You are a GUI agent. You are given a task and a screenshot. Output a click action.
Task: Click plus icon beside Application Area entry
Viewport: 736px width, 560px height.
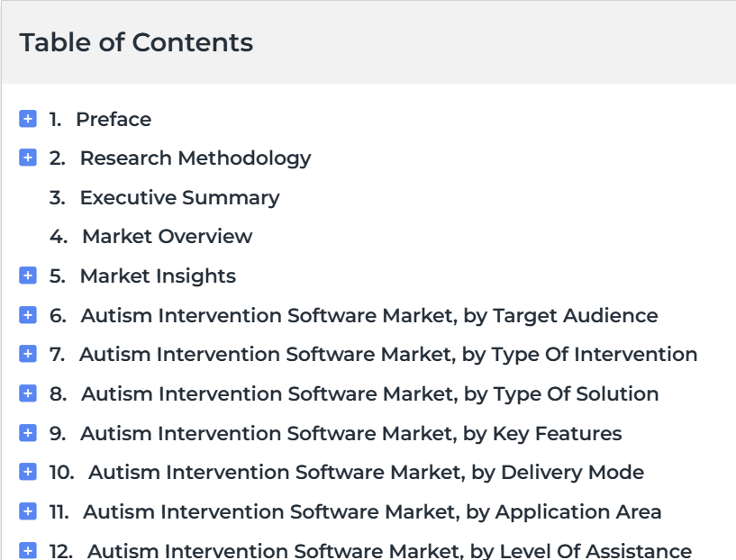point(28,510)
